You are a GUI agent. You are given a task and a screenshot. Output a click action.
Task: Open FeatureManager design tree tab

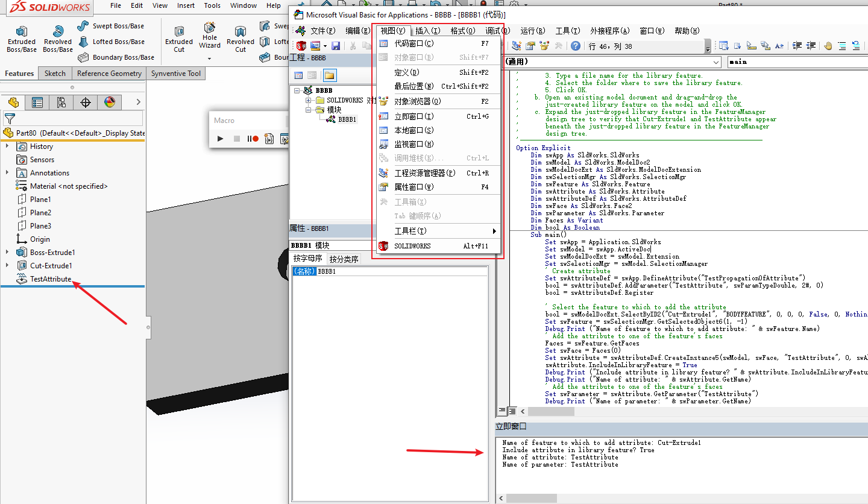[x=13, y=102]
